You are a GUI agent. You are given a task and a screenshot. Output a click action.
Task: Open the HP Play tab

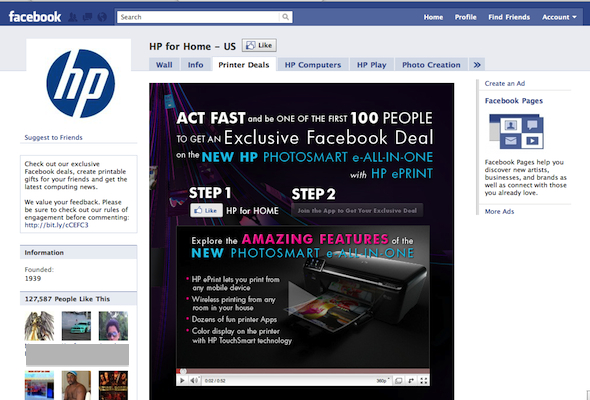371,65
